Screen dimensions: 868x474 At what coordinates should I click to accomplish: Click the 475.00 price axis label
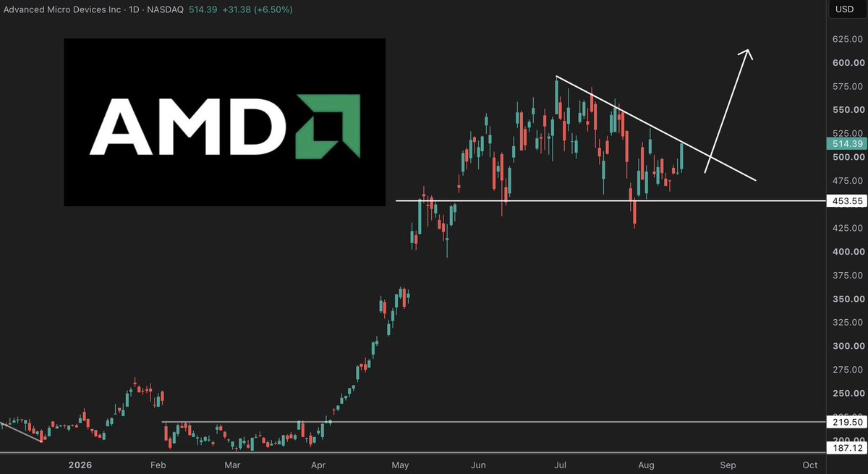(848, 181)
